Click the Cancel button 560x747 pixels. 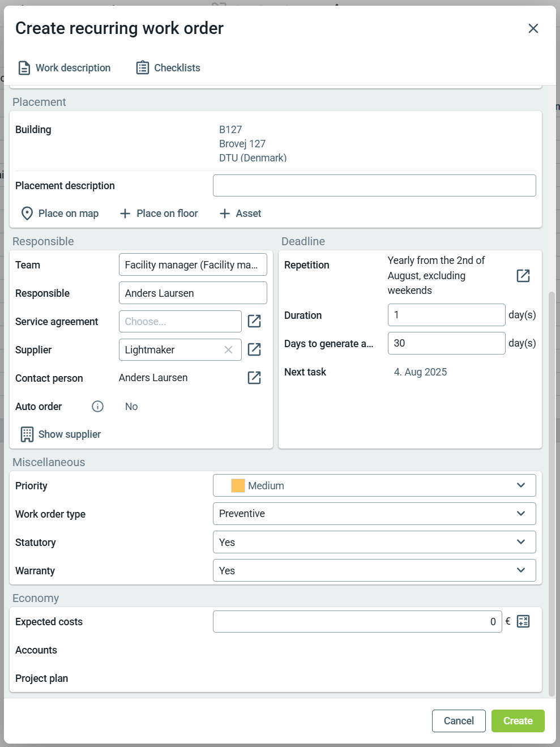(x=458, y=721)
